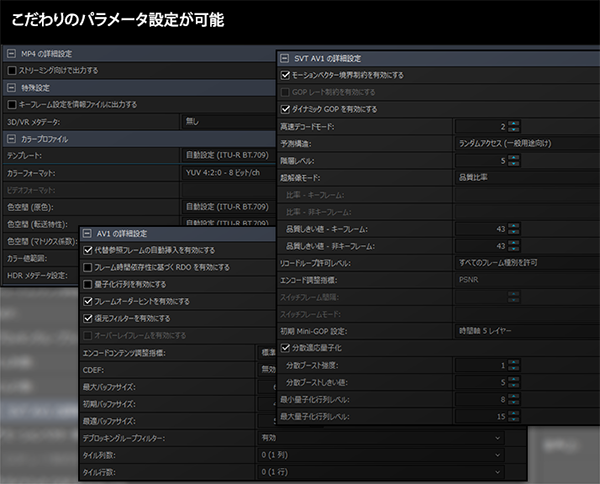Open the リコードループ許可レベル dropdown
This screenshot has height=484, width=600.
tap(527, 263)
